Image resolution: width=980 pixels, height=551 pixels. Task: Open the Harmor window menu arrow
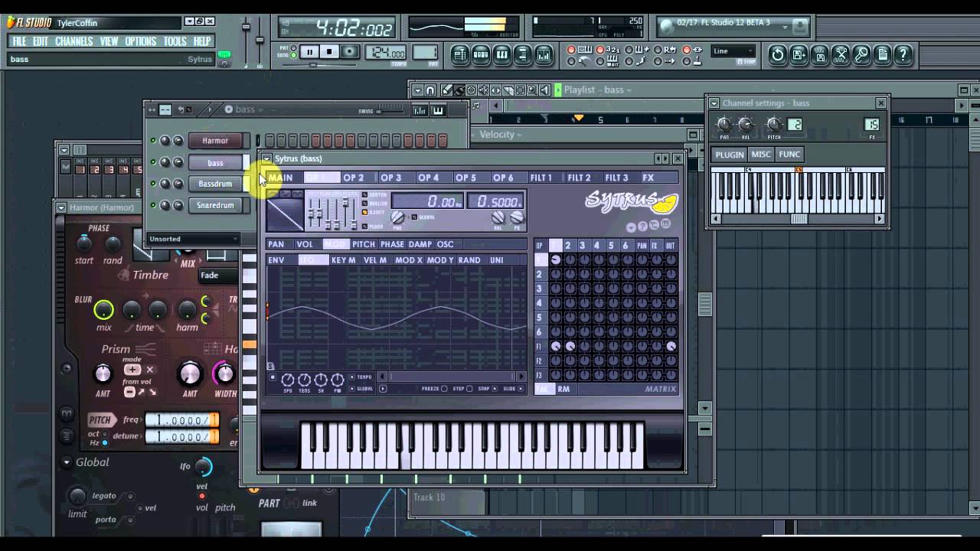click(60, 207)
